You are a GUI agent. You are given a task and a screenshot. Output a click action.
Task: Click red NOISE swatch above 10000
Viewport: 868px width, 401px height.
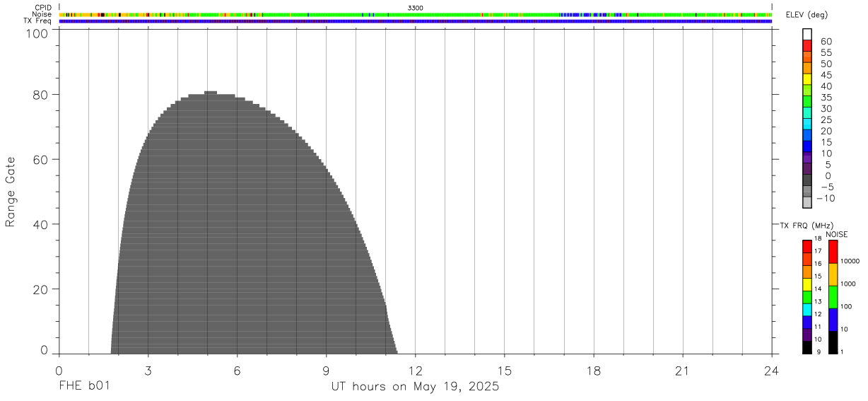point(833,252)
